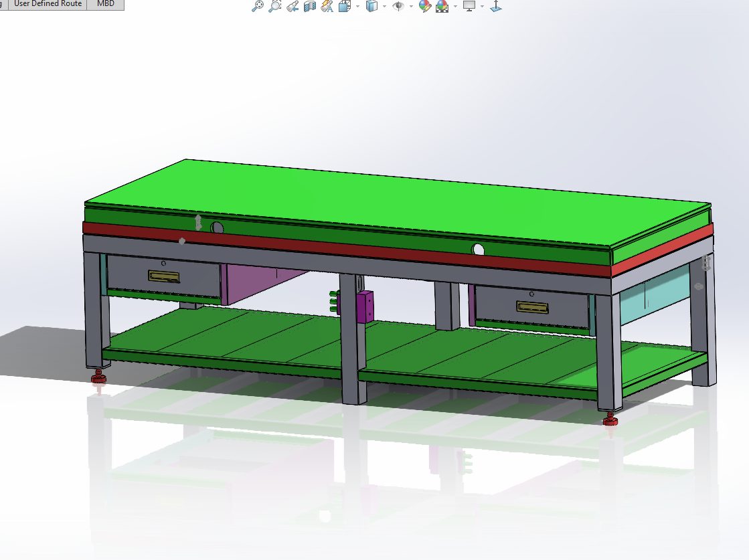Expand the View Settings dropdown arrow

tap(482, 6)
